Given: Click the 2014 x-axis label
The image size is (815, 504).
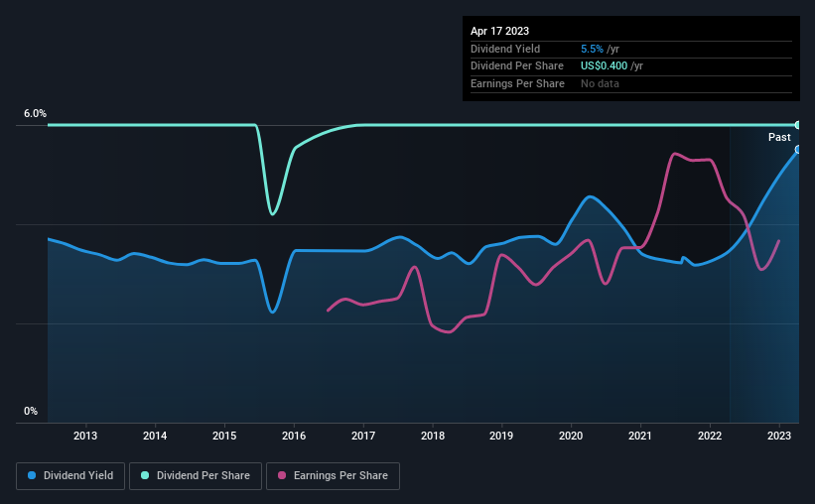Looking at the screenshot, I should tap(155, 436).
